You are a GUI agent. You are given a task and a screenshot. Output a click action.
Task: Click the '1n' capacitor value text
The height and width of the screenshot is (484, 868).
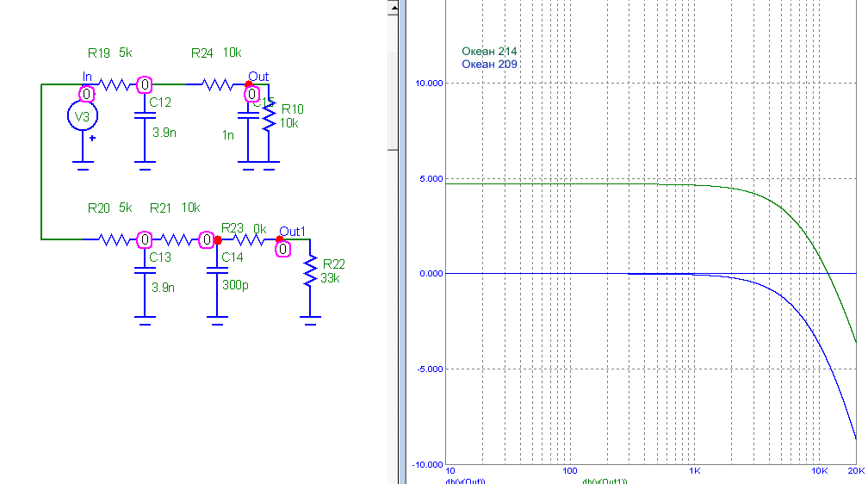228,135
